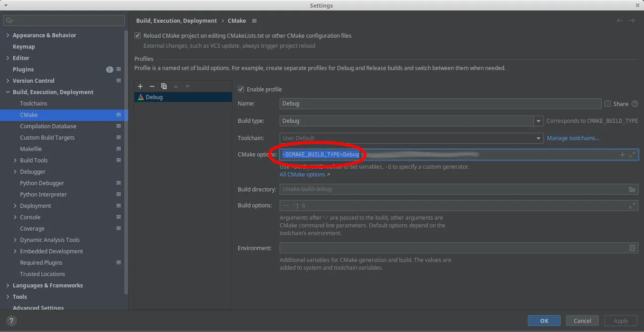Open Manage toolchains link
The image size is (644, 332).
click(x=572, y=138)
